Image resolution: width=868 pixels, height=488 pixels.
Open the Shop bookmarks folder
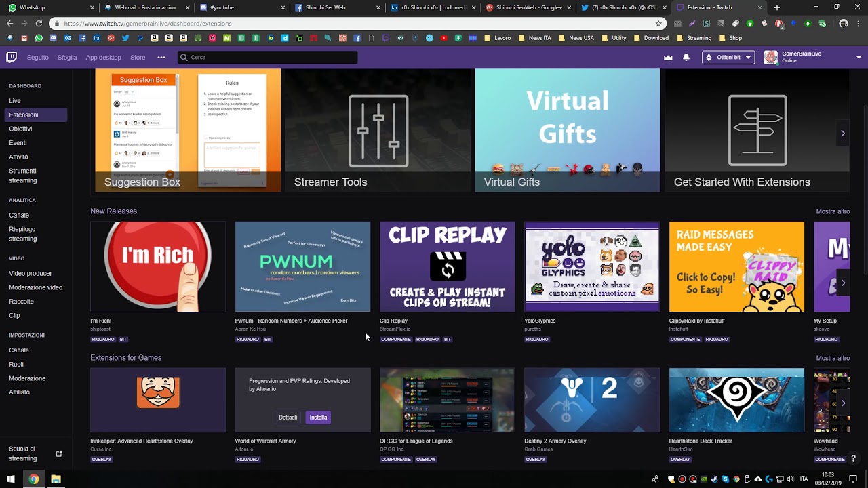(x=730, y=38)
